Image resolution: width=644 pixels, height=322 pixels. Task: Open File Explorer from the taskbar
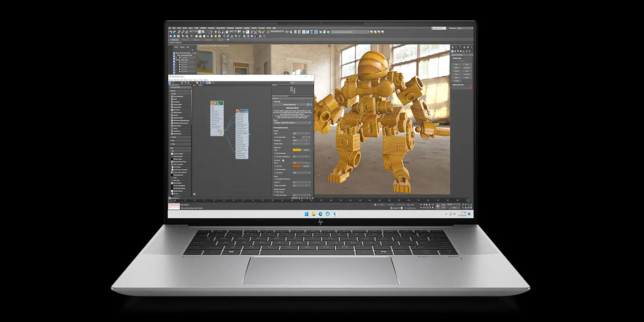pos(313,214)
